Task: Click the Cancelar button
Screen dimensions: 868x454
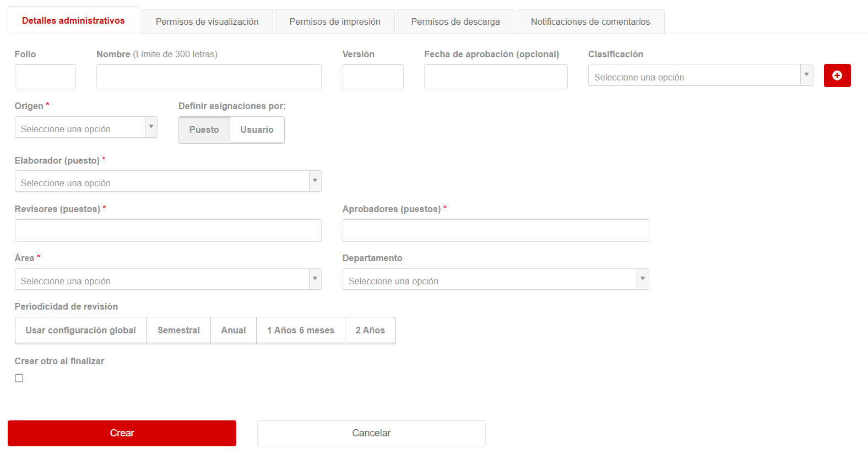Action: 371,433
